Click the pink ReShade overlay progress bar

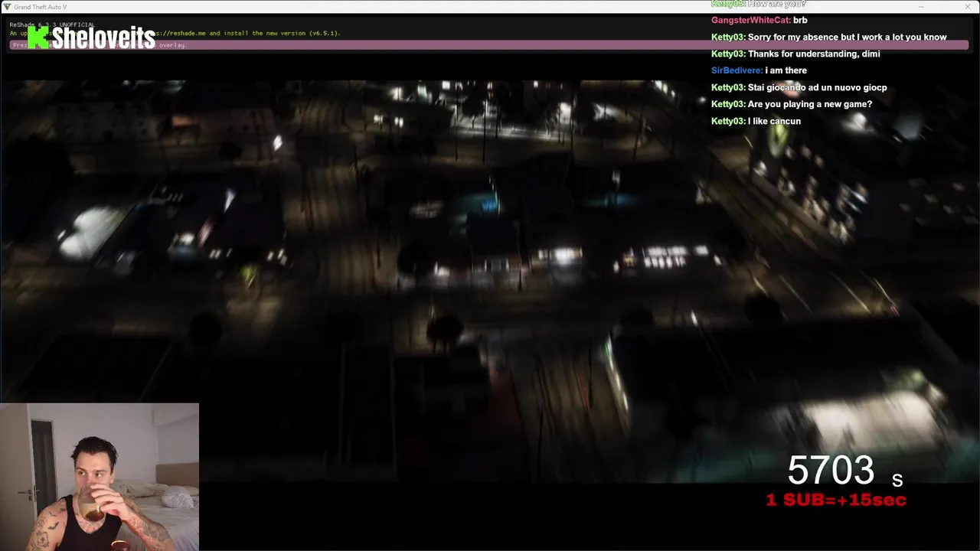pyautogui.click(x=490, y=45)
